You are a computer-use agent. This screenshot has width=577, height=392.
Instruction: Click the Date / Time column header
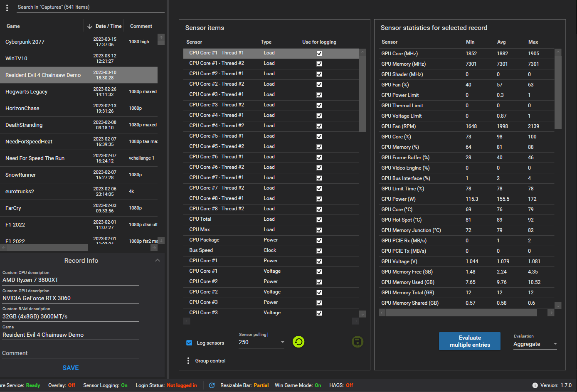[108, 26]
